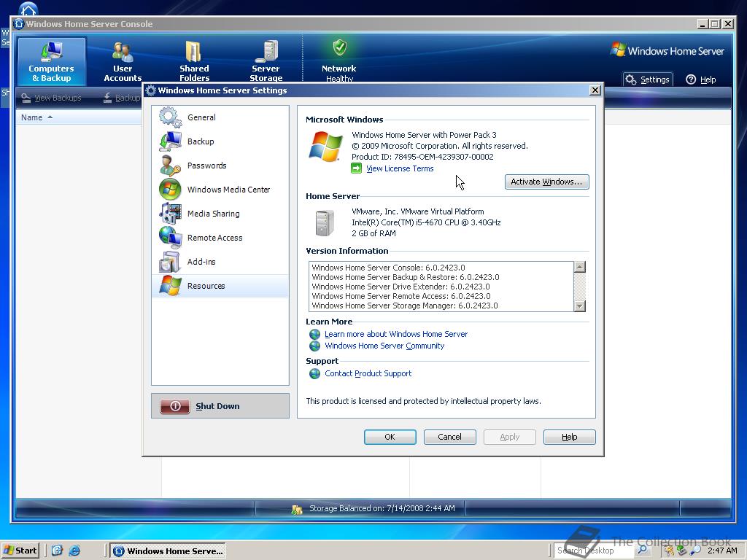Select the Media Sharing settings category
The width and height of the screenshot is (747, 560).
[x=220, y=214]
